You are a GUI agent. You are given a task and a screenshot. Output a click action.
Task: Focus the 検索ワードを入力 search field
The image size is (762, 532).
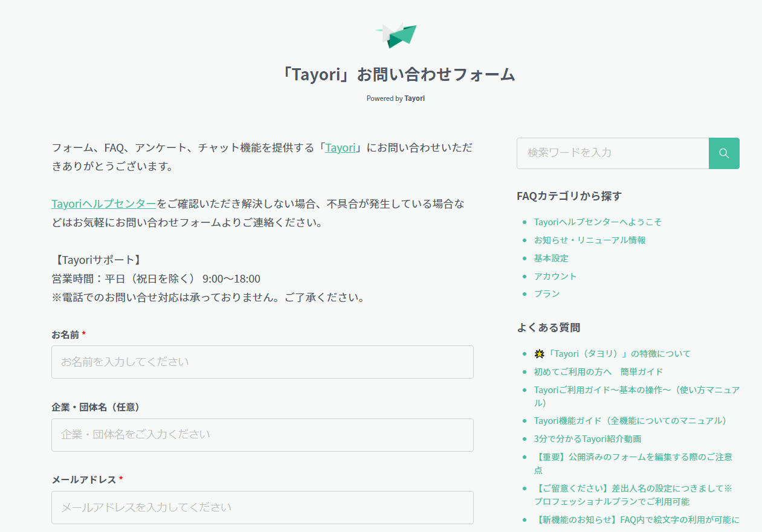tap(612, 153)
